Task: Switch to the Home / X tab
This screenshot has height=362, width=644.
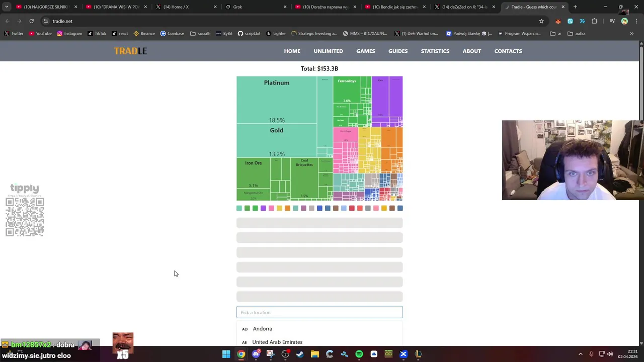Action: tap(186, 7)
